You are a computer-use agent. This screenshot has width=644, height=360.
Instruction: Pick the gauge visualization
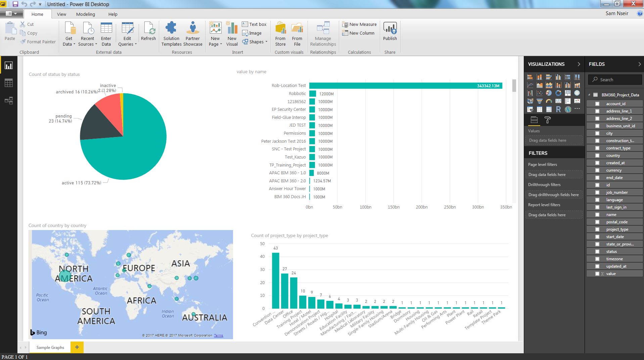[x=549, y=101]
